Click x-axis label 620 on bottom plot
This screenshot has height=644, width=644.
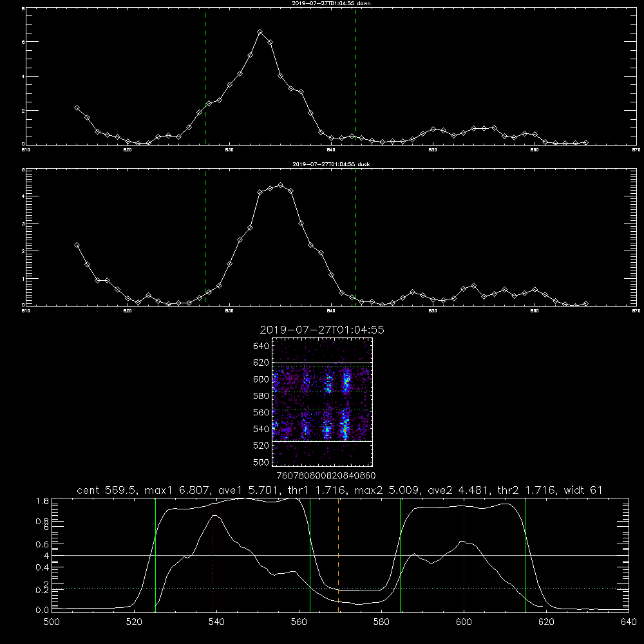coord(546,622)
